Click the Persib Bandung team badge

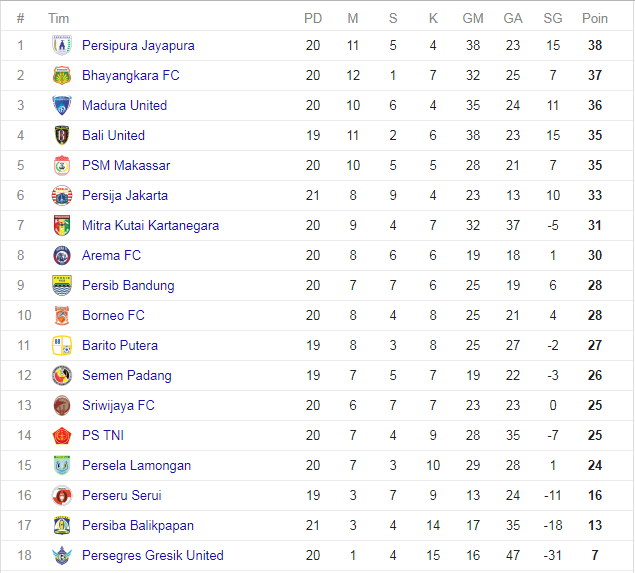point(62,285)
